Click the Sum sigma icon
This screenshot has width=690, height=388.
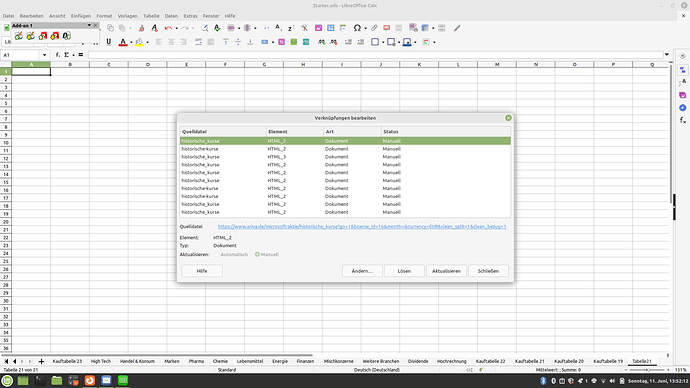pyautogui.click(x=66, y=55)
